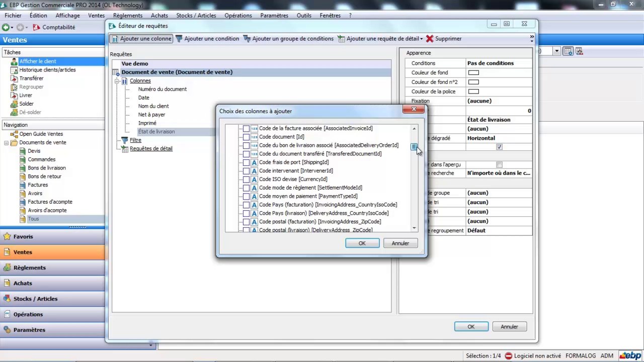Check Code intervenant box

246,171
